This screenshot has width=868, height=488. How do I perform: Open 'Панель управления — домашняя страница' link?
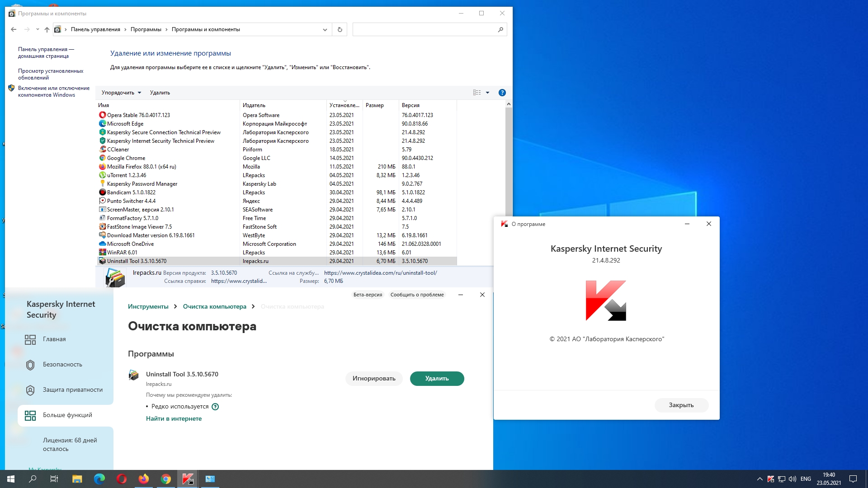(x=46, y=52)
